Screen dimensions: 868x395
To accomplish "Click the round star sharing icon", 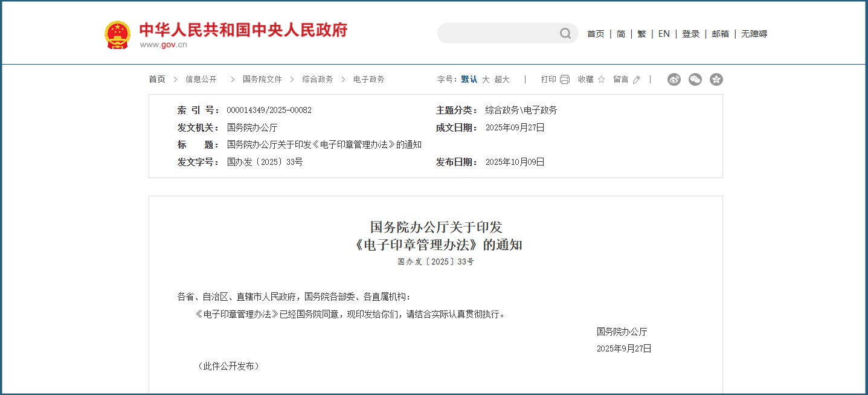I will [716, 79].
